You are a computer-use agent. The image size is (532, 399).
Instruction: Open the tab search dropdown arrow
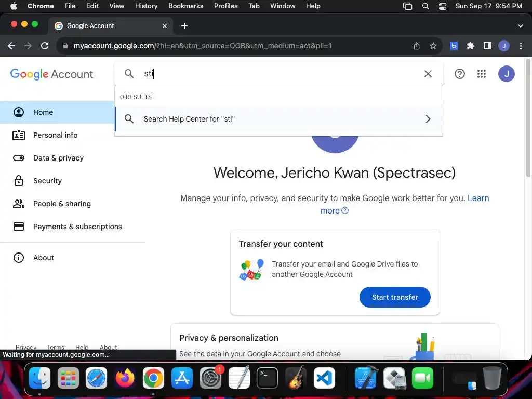pyautogui.click(x=521, y=26)
